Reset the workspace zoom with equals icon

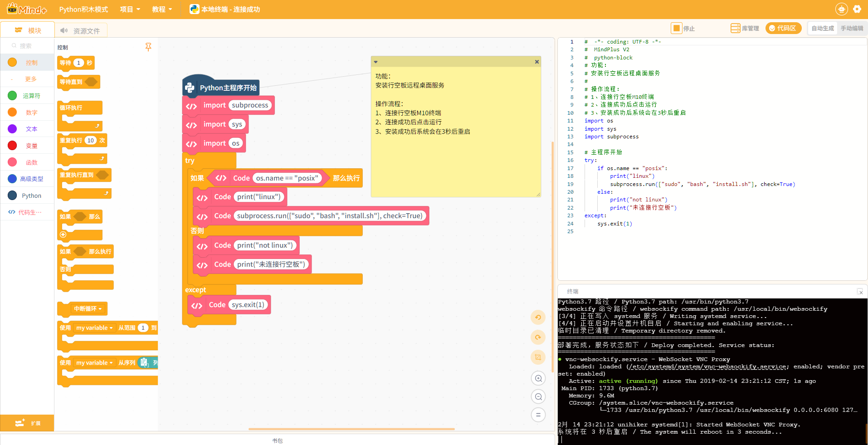[x=538, y=415]
